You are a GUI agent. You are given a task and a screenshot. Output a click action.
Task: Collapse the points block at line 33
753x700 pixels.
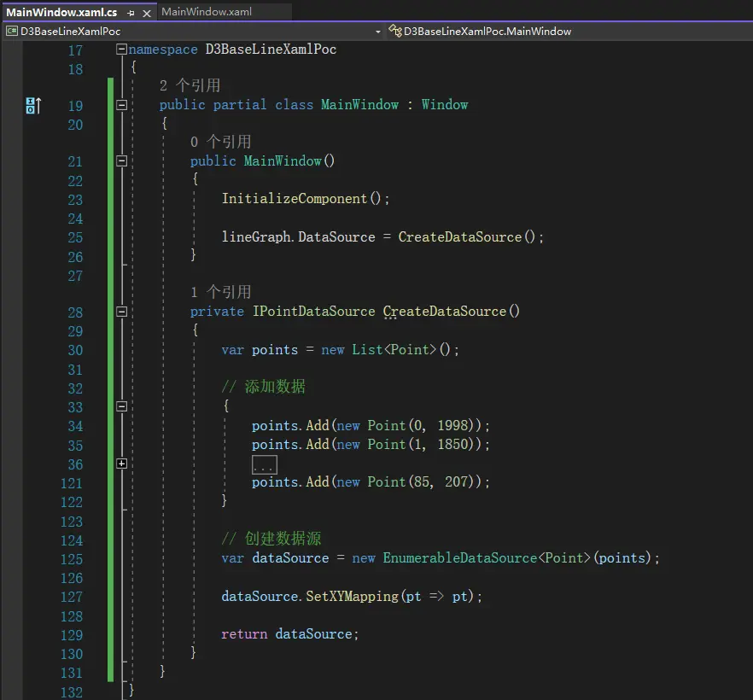[x=121, y=407]
